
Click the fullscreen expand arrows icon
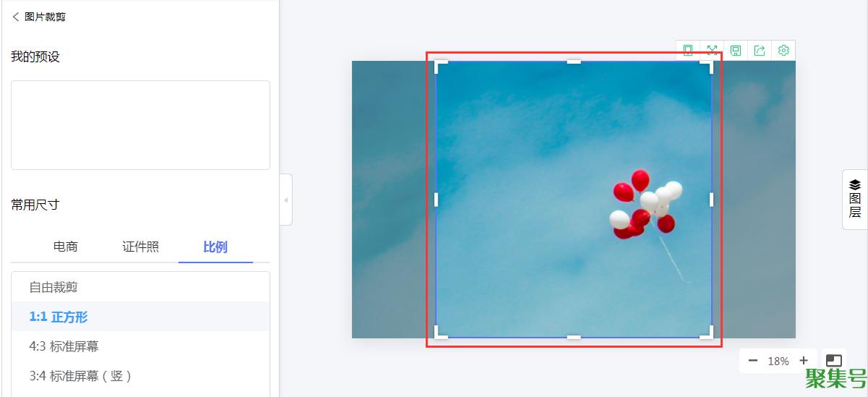coord(712,50)
